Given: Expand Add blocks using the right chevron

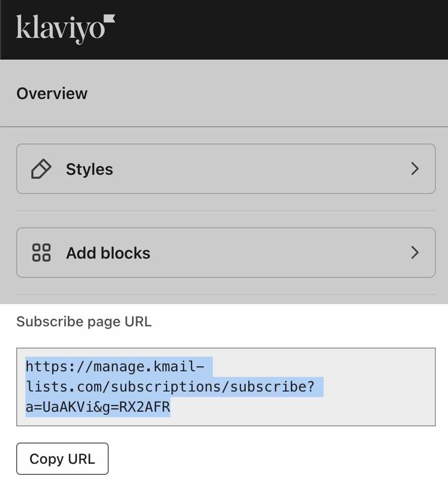Looking at the screenshot, I should [x=415, y=252].
